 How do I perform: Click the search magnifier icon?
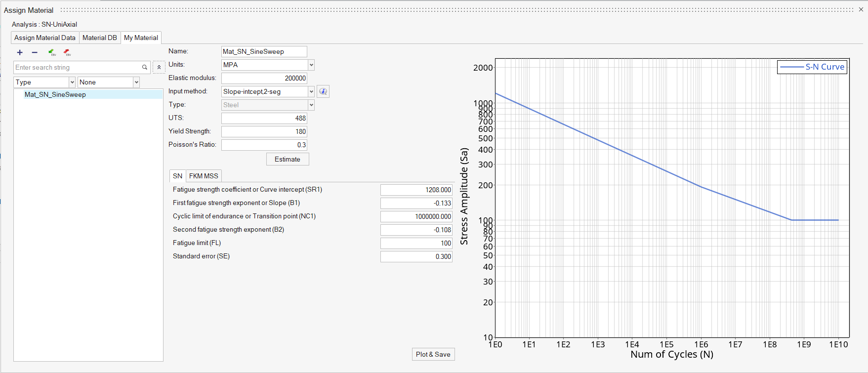[145, 68]
